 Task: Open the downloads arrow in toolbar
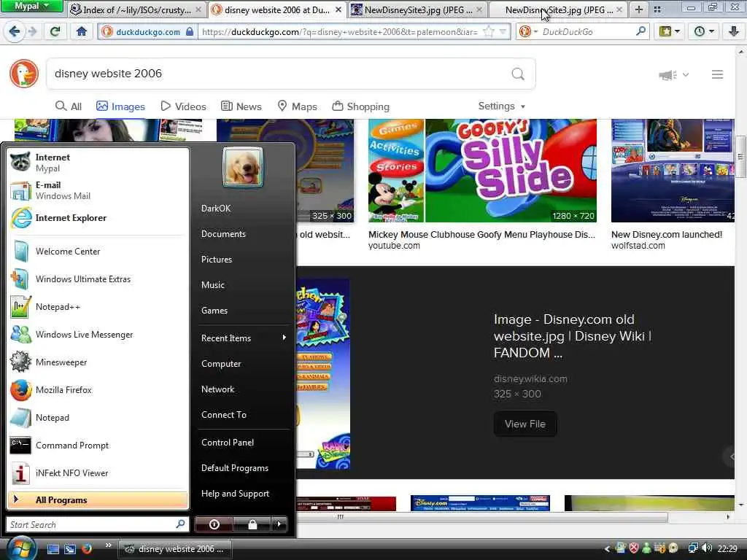click(734, 31)
